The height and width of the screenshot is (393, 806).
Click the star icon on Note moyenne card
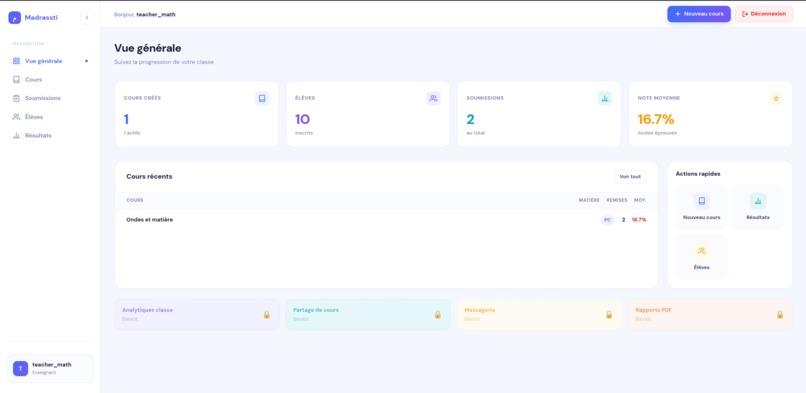[x=776, y=99]
